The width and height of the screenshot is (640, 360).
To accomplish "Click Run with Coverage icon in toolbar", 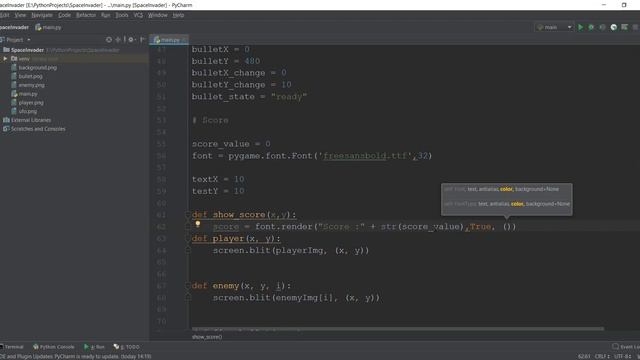I will 602,27.
